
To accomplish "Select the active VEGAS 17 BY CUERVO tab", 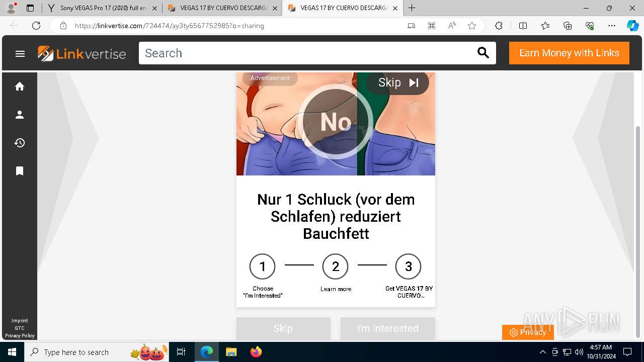I will 342,8.
